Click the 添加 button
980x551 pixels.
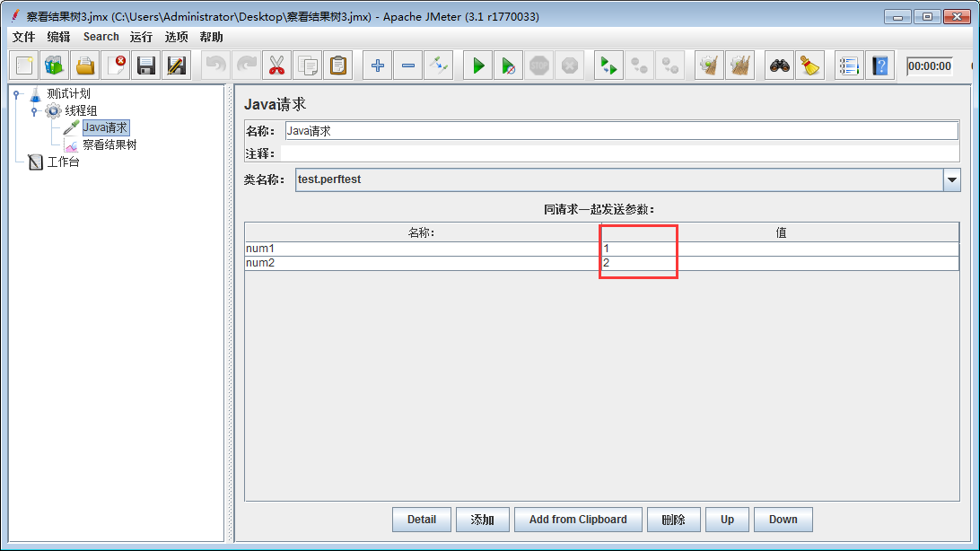click(x=483, y=520)
